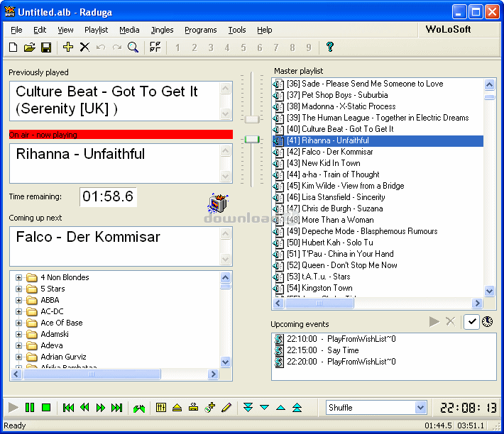The image size is (504, 434).
Task: Open help with the question mark icon
Action: pos(330,47)
